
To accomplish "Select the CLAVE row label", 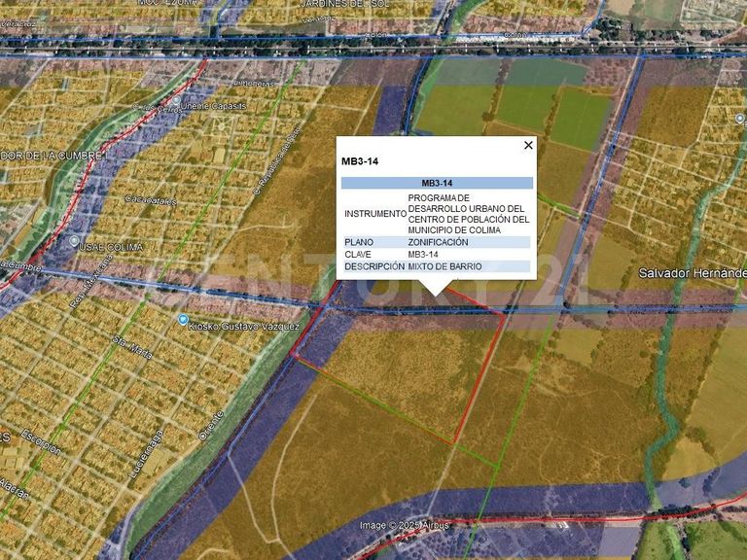I will click(358, 255).
